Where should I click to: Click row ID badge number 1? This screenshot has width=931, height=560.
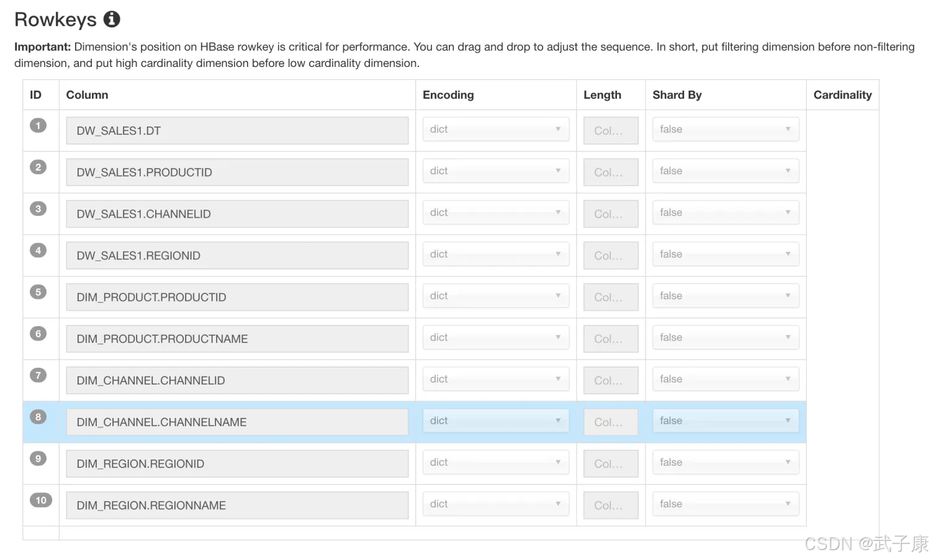pos(38,126)
